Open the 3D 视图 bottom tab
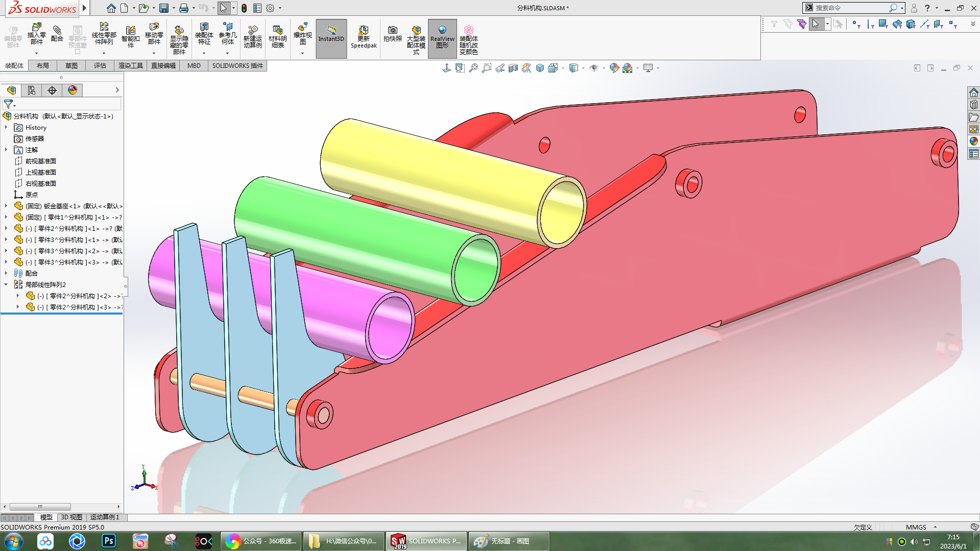Viewport: 980px width, 551px height. 71,517
